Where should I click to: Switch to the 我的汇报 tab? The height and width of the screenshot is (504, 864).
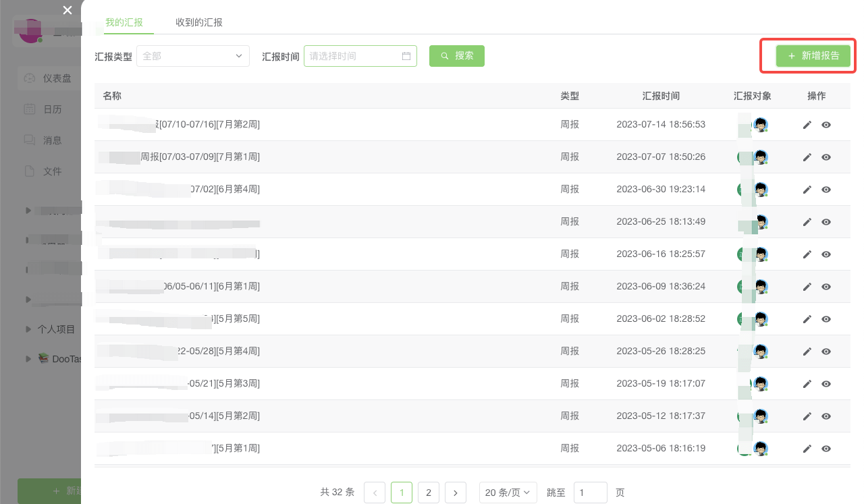click(x=126, y=22)
